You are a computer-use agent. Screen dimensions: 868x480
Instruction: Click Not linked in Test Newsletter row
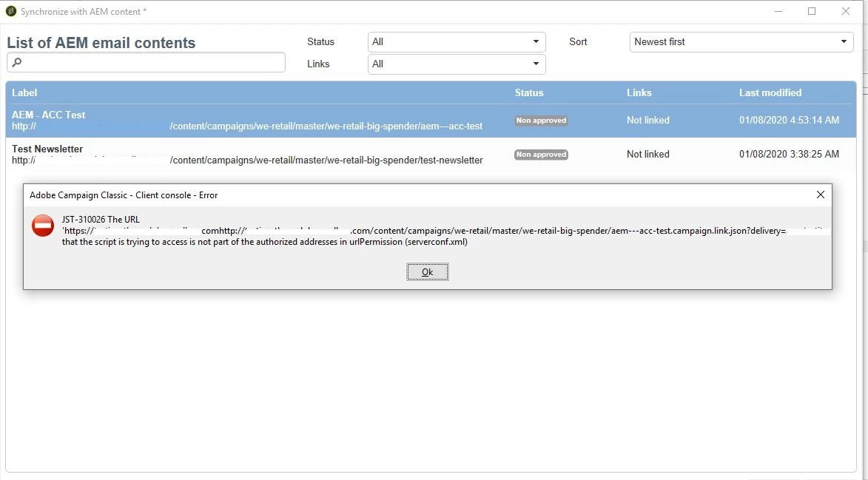tap(647, 155)
